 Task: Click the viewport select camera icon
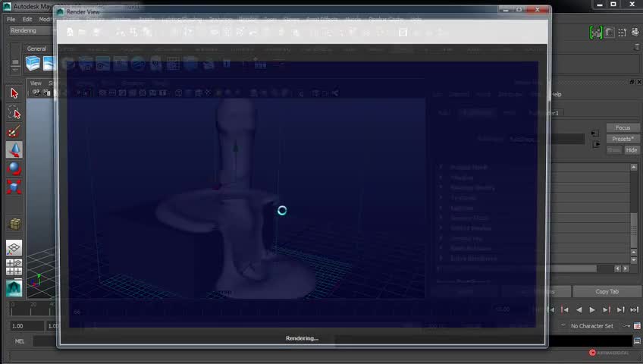36,93
